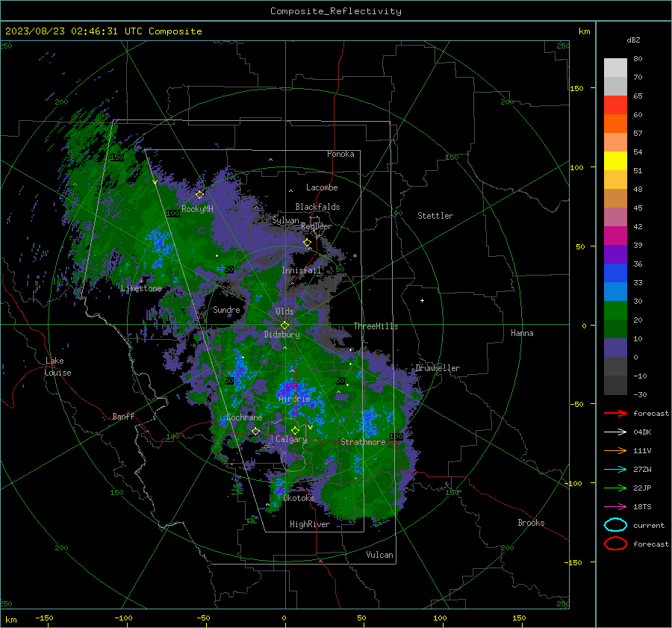
Task: Click the Okotoks label
Action: tap(299, 498)
